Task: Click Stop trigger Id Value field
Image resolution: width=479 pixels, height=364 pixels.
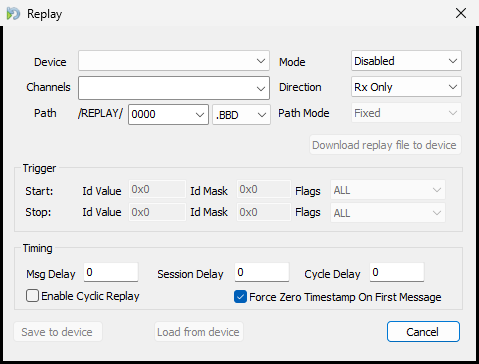Action: click(157, 212)
